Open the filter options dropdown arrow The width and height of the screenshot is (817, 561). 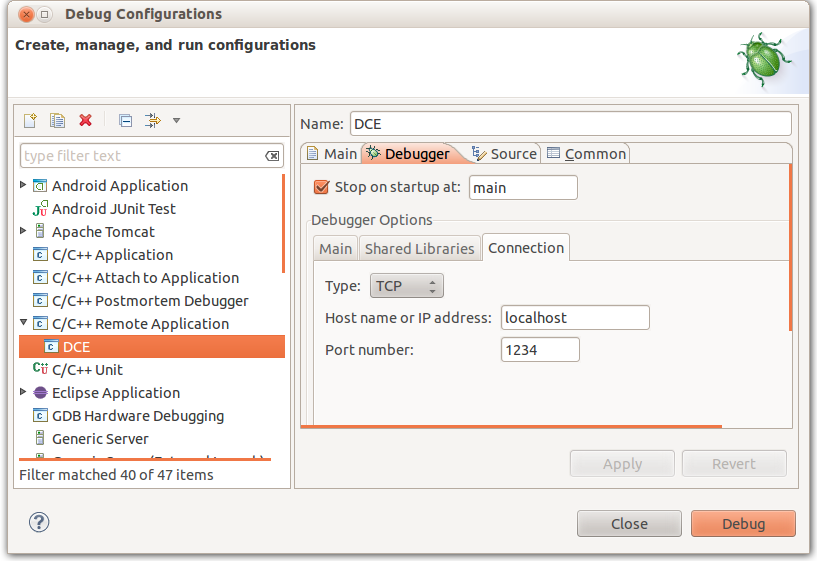177,121
